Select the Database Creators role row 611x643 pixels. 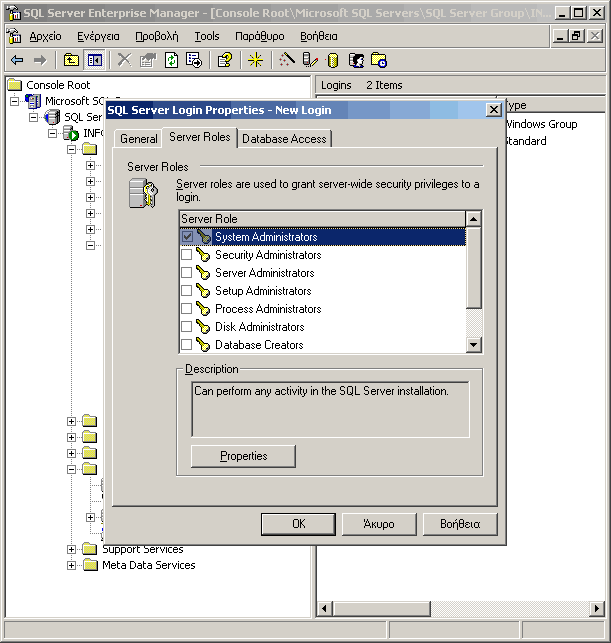[x=323, y=345]
